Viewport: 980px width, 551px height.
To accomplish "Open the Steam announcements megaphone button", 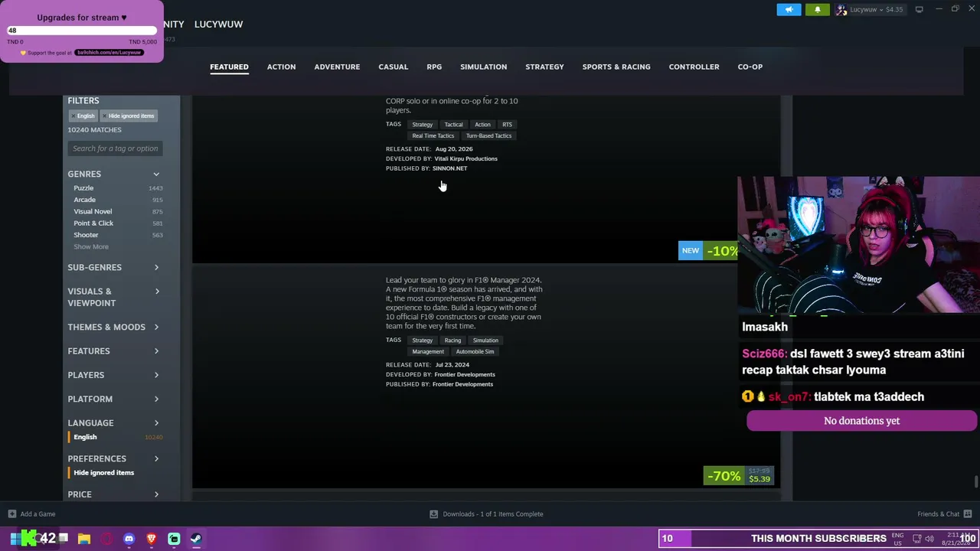I will click(789, 9).
